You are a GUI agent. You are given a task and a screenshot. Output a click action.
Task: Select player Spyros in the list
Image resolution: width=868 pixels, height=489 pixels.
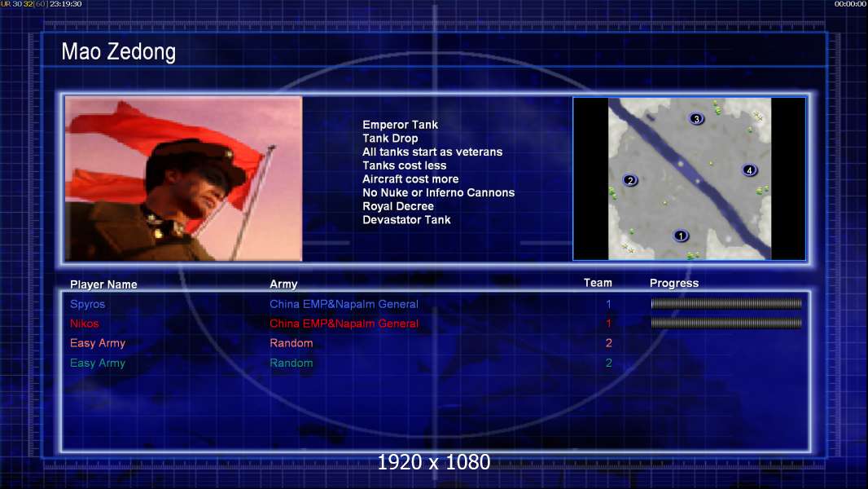click(x=87, y=304)
